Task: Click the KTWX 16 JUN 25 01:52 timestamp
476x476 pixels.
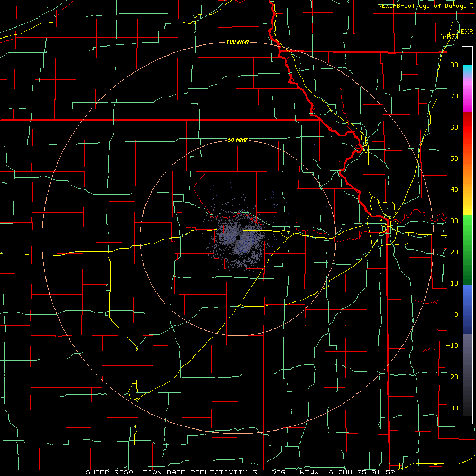Action: (x=347, y=472)
